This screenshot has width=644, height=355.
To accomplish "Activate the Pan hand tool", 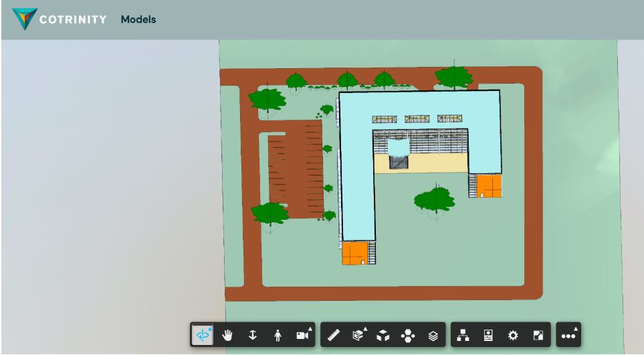I will pos(227,335).
